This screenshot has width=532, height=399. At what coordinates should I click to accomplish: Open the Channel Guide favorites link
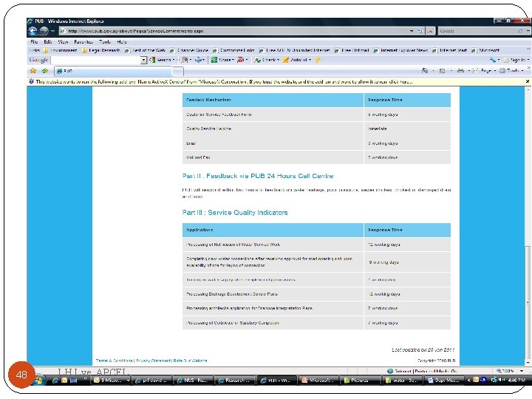[x=189, y=50]
